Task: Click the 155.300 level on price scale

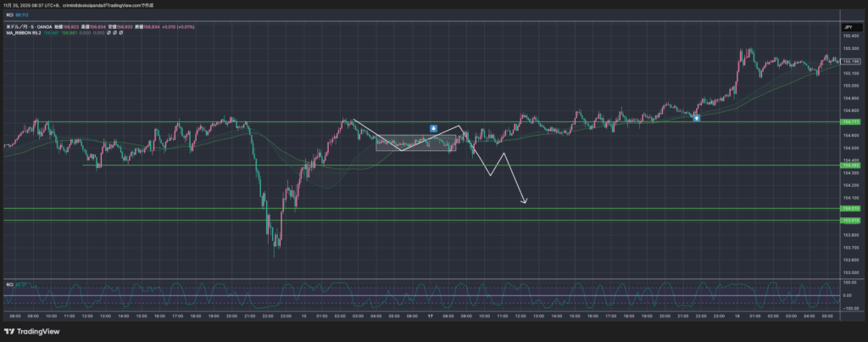Action: 850,48
